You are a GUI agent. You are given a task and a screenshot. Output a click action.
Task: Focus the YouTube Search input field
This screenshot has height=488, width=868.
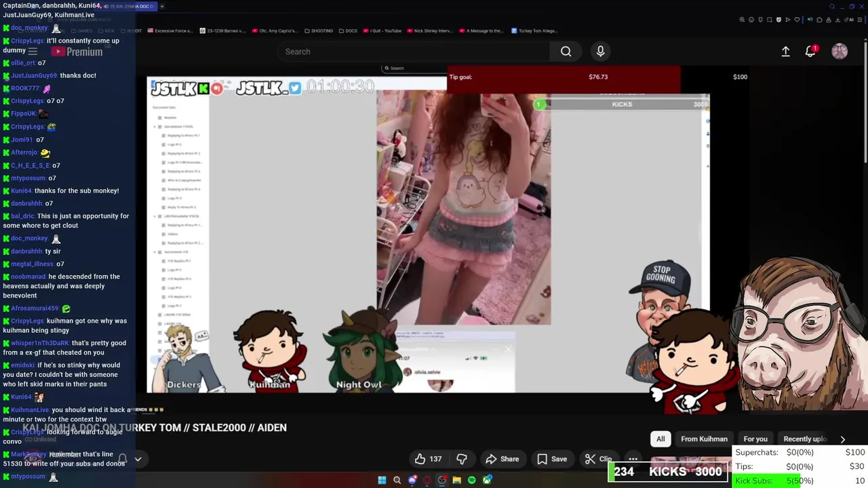click(413, 52)
